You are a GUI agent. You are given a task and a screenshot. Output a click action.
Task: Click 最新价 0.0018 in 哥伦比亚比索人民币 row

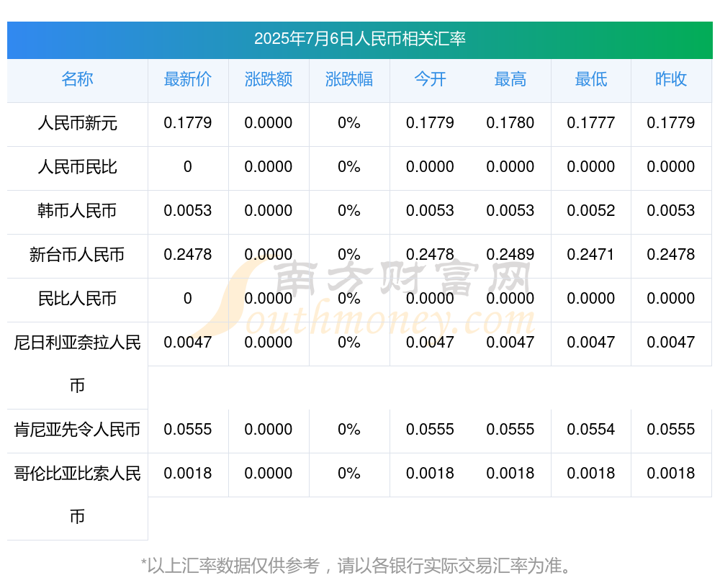point(188,474)
